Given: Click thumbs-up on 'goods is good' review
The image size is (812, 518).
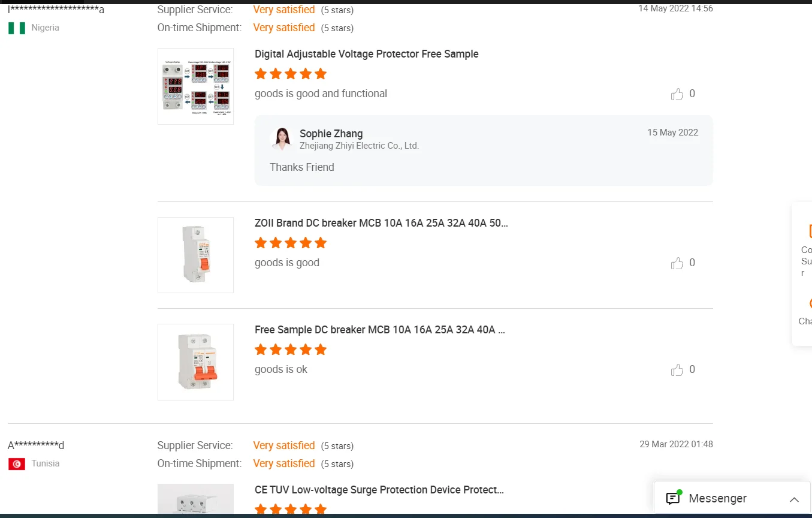Looking at the screenshot, I should tap(677, 263).
